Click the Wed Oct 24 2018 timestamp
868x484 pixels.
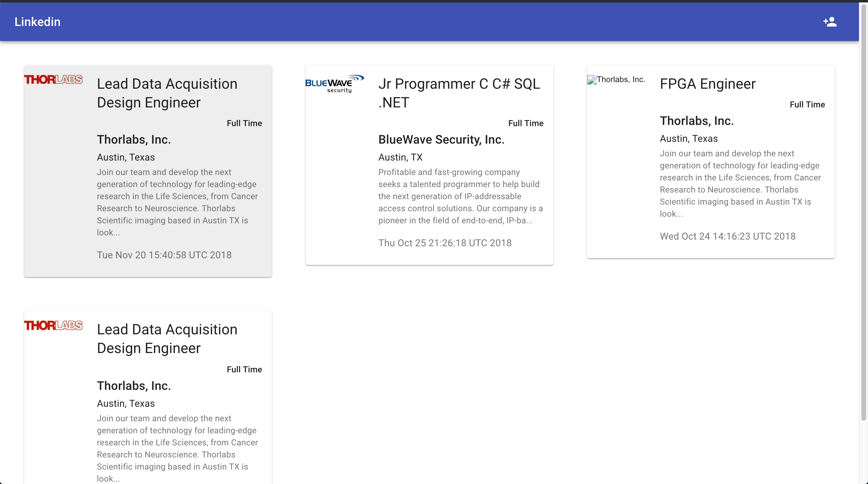click(728, 236)
